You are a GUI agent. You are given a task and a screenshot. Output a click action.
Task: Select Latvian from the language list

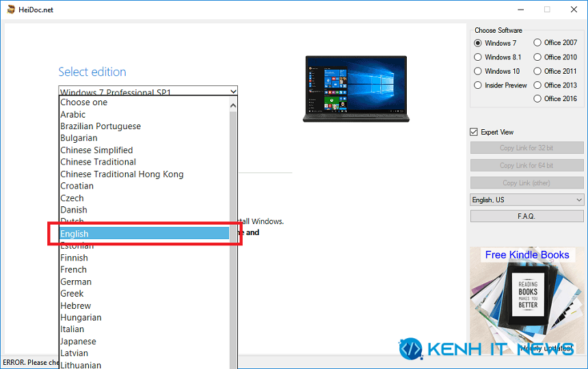click(144, 353)
